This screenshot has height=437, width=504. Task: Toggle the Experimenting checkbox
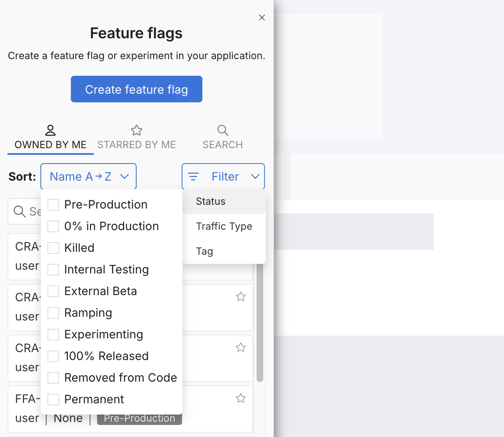(x=53, y=335)
